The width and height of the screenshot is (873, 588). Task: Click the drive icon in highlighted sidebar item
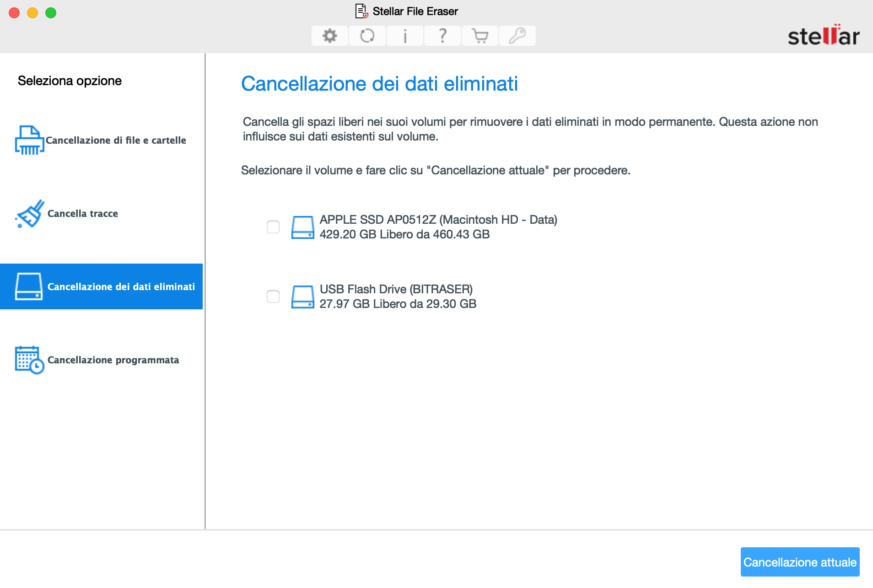(x=29, y=286)
